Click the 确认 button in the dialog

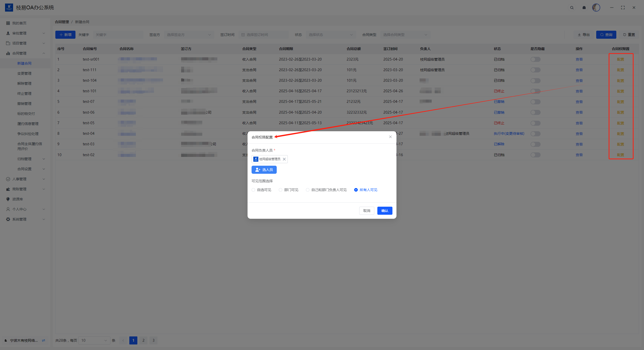pos(385,211)
